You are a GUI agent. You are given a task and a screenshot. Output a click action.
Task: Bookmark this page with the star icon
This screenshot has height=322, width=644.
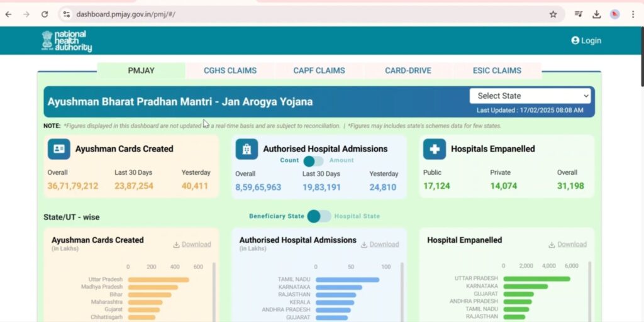tap(553, 14)
